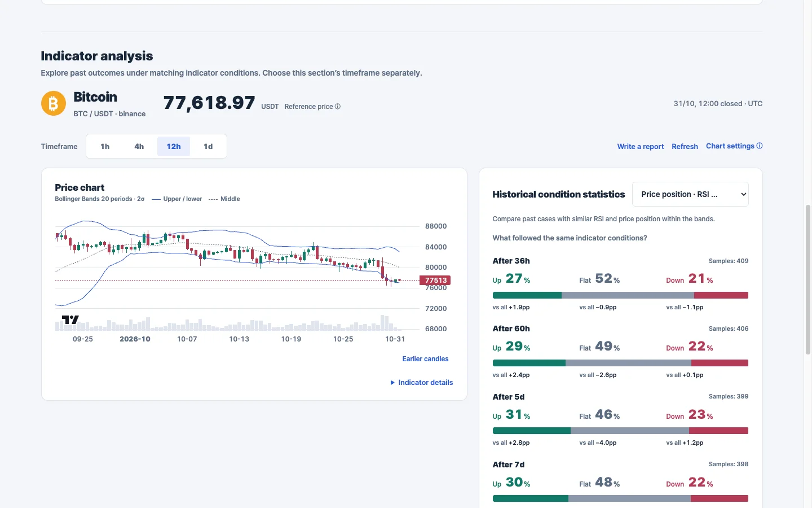The image size is (812, 508).
Task: Click the BTC / USDT · binance label
Action: pyautogui.click(x=109, y=113)
